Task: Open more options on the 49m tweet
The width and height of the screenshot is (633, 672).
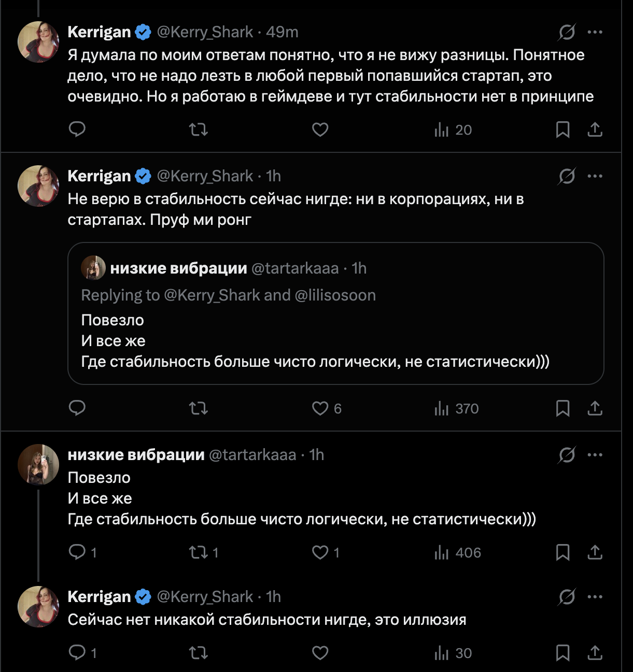Action: coord(595,33)
